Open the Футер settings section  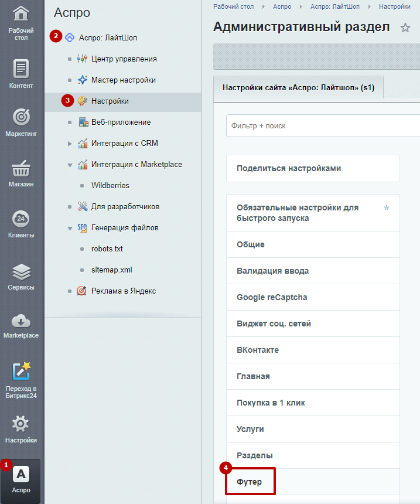pyautogui.click(x=313, y=482)
